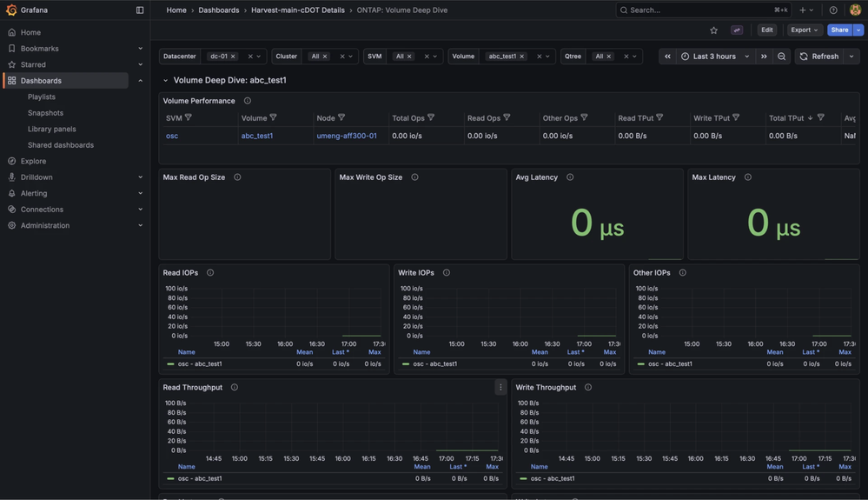Click the Avg Latency info icon

[x=570, y=177]
